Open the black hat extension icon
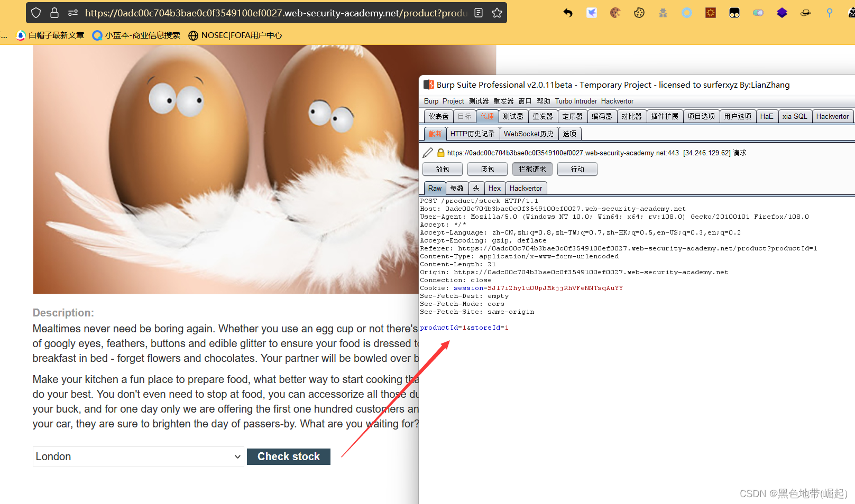855x504 pixels. point(806,13)
